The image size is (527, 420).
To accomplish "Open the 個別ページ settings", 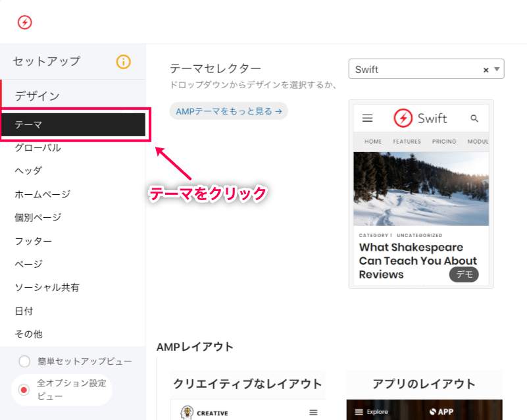I will click(x=38, y=217).
